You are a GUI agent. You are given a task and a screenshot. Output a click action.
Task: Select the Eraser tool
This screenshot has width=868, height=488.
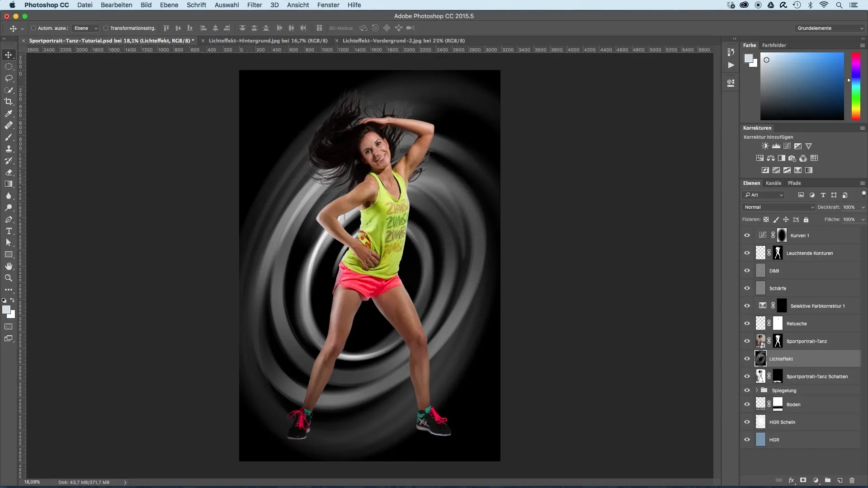point(9,172)
